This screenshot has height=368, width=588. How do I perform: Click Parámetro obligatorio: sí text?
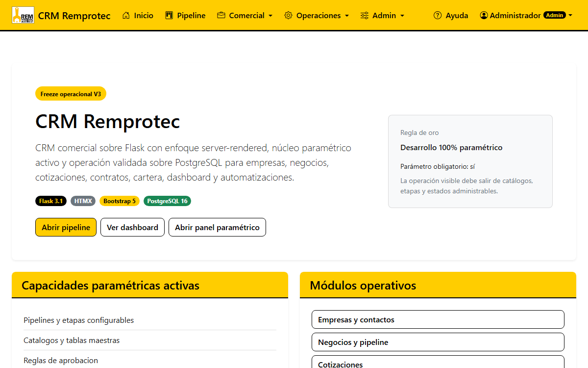[x=438, y=166]
